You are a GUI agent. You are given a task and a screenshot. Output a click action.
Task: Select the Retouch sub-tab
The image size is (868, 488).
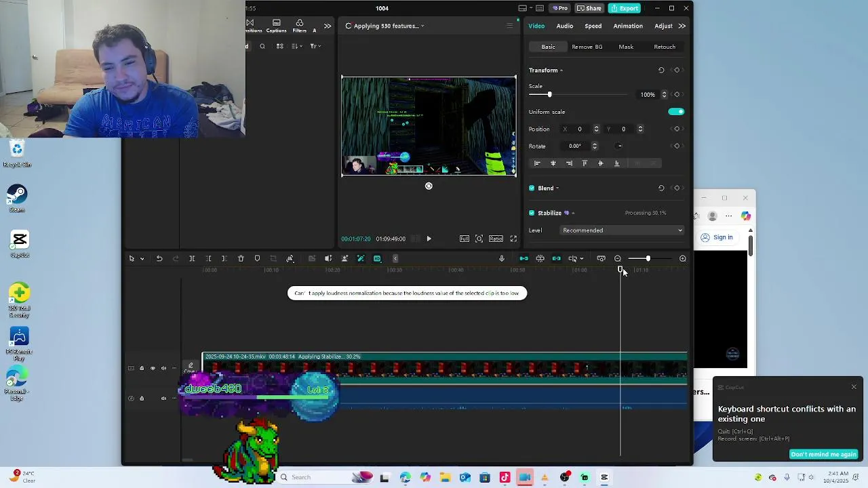[x=665, y=47]
